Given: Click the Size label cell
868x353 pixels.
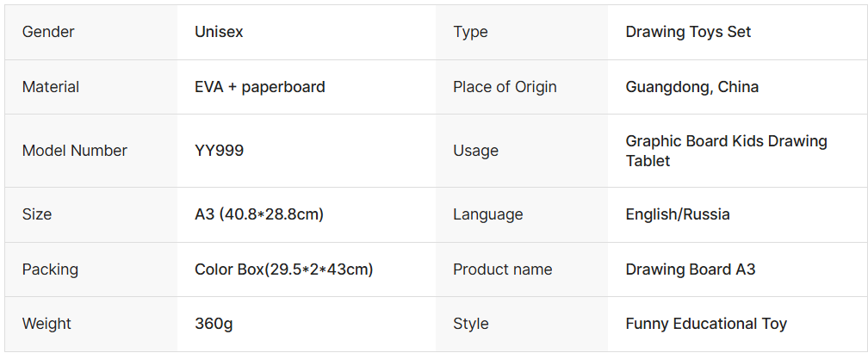Looking at the screenshot, I should pos(37,214).
